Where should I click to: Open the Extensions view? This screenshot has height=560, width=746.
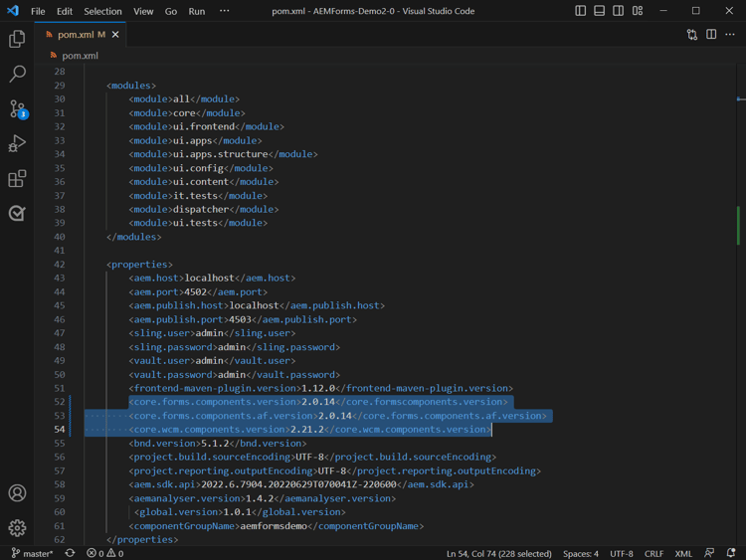pyautogui.click(x=17, y=179)
